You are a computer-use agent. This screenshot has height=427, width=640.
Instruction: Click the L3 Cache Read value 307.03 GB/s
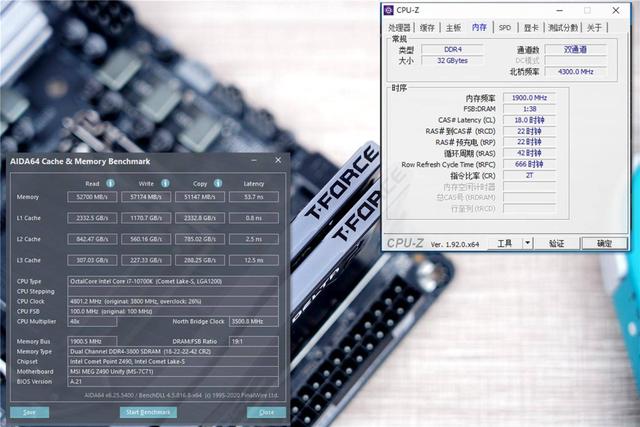(x=92, y=260)
